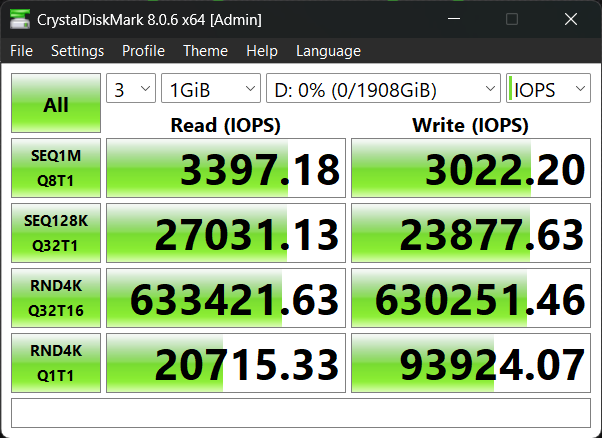Viewport: 602px width, 438px height.
Task: Open the Language menu
Action: click(328, 51)
